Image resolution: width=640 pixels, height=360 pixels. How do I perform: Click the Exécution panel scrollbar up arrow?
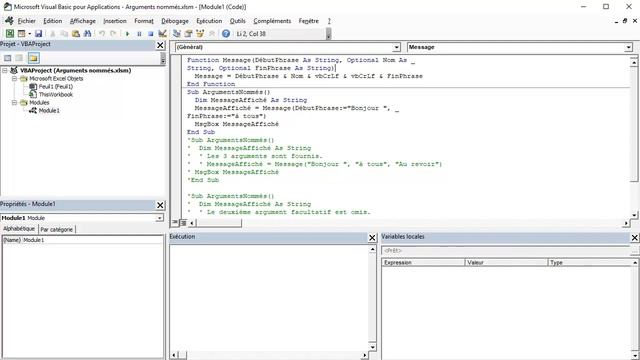pos(372,249)
